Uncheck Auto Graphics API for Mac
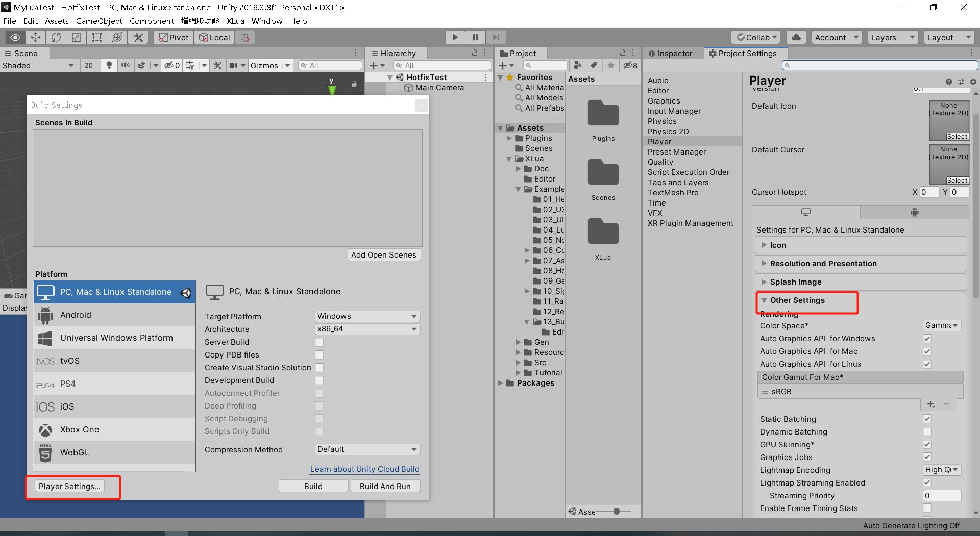Image resolution: width=980 pixels, height=536 pixels. 927,351
